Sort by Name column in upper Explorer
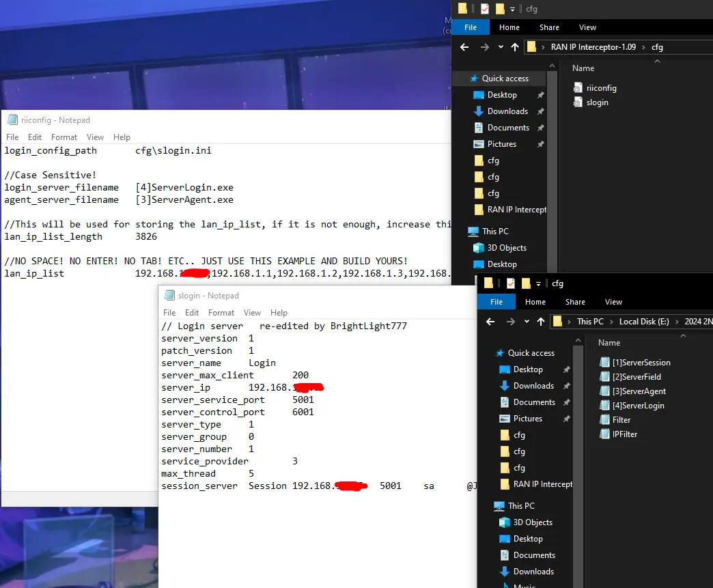The image size is (713, 588). click(x=583, y=68)
